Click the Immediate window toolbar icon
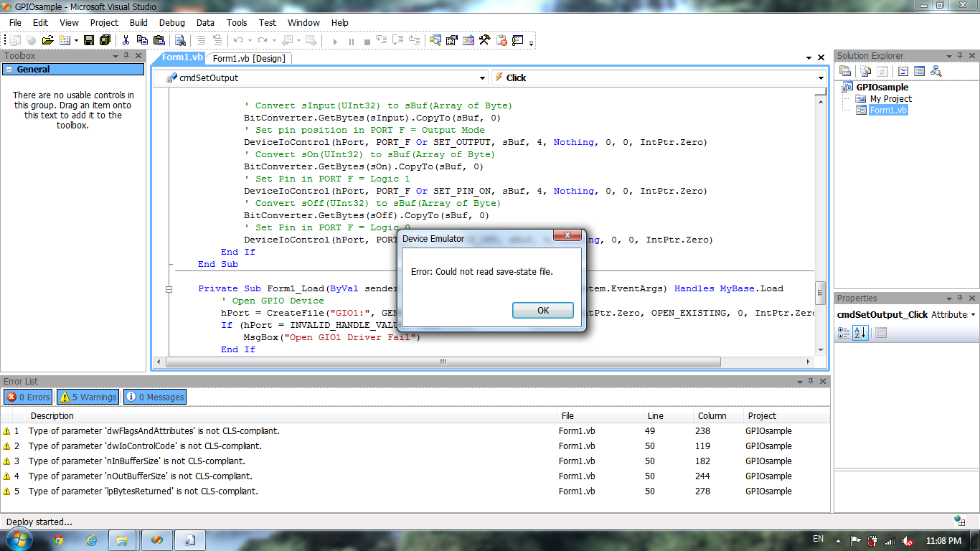Screen dimensions: 980x551 [x=517, y=40]
